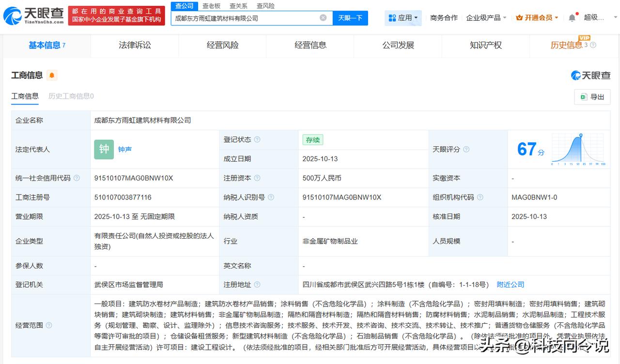This screenshot has width=620, height=364.
Task: Click the 钟 legal representative avatar
Action: (104, 150)
